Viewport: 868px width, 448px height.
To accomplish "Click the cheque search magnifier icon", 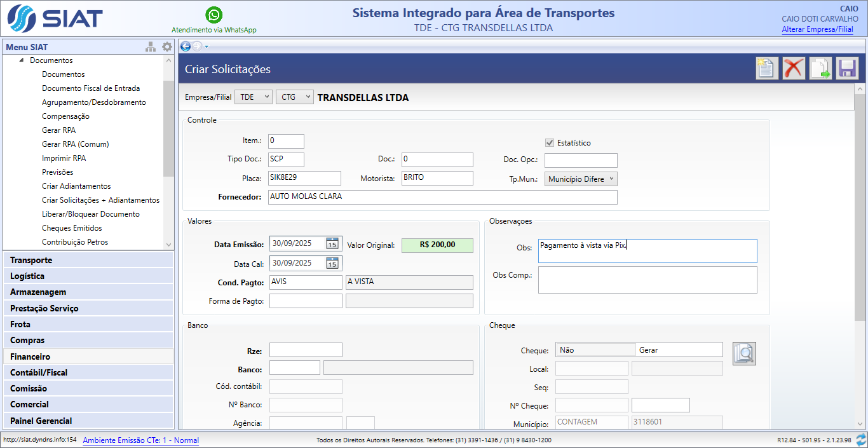I will coord(744,353).
